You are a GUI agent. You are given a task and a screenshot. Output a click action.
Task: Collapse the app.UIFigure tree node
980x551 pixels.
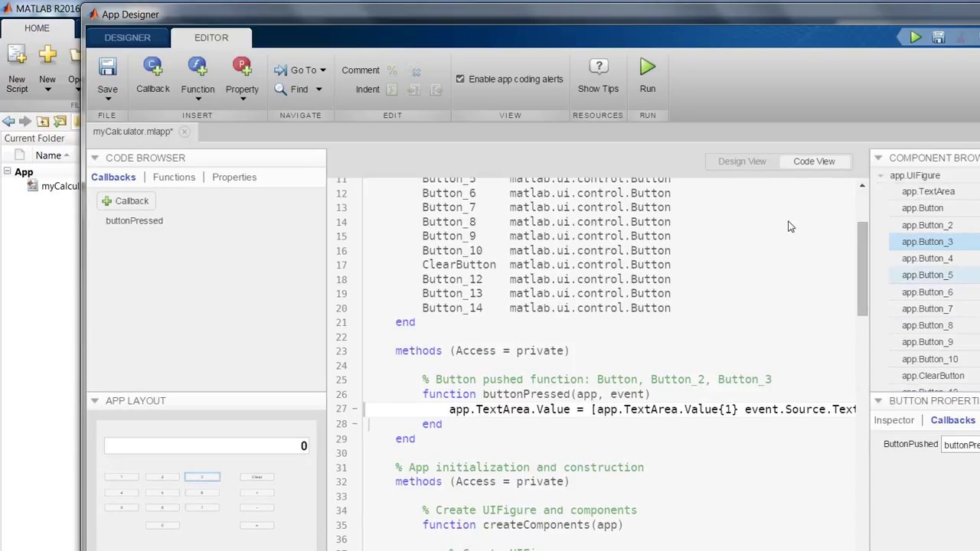tap(881, 175)
